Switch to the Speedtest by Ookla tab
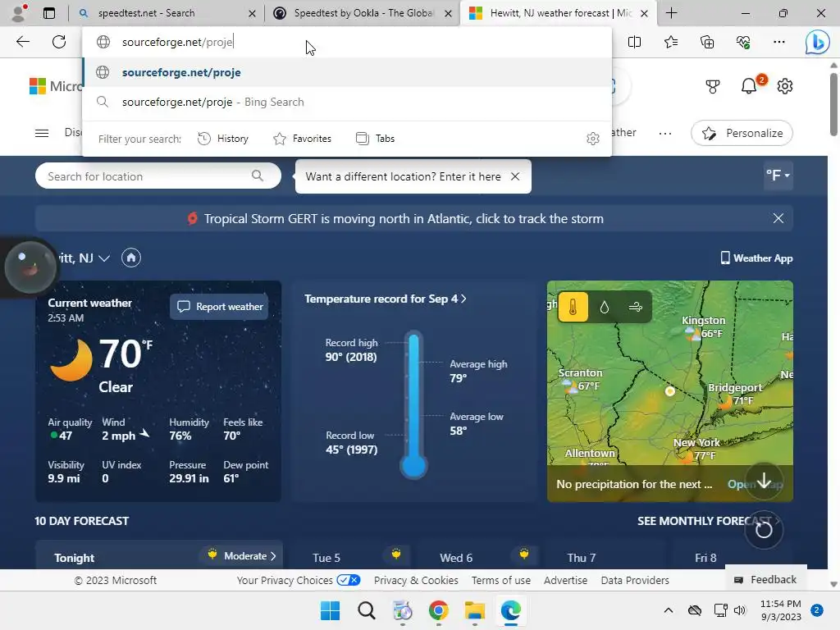This screenshot has height=630, width=840. coord(362,13)
